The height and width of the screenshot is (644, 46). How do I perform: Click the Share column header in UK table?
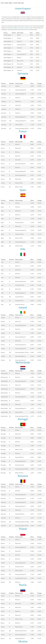[31, 33]
